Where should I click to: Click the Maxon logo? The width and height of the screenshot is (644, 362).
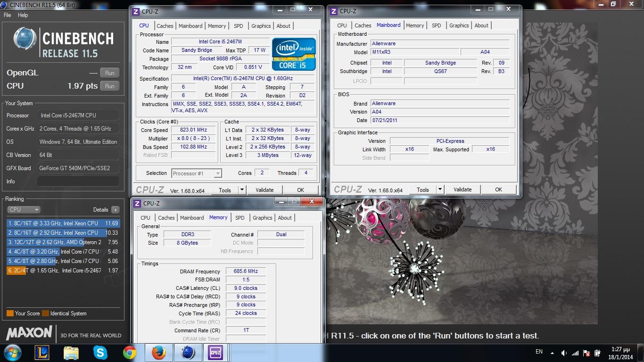pyautogui.click(x=29, y=333)
